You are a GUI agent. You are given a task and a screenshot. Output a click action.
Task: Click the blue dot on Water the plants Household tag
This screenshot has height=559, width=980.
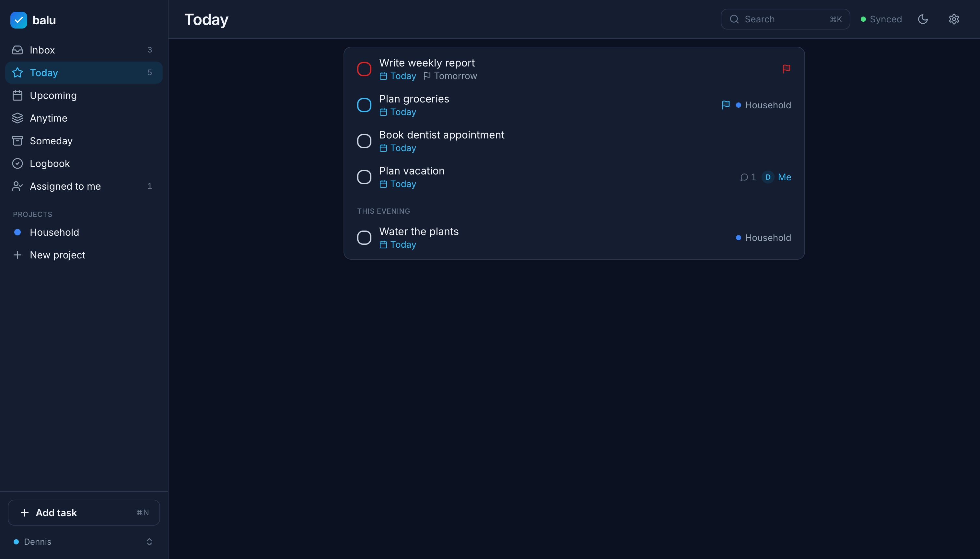pyautogui.click(x=738, y=238)
